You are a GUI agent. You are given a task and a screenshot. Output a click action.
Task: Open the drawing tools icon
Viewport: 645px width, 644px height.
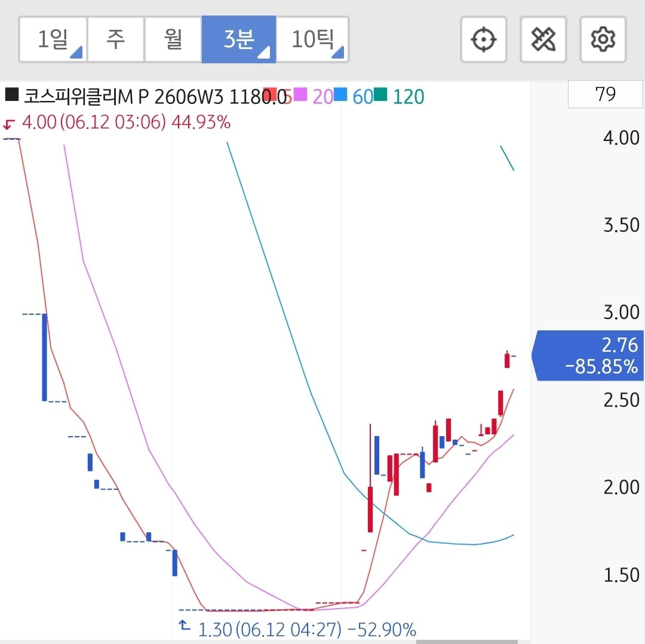point(543,39)
